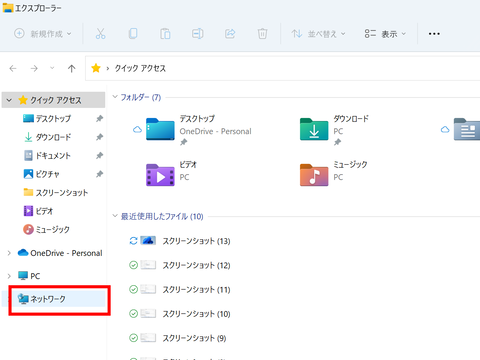The width and height of the screenshot is (480, 360).
Task: Select ダウンロード in the sidebar
Action: (53, 137)
